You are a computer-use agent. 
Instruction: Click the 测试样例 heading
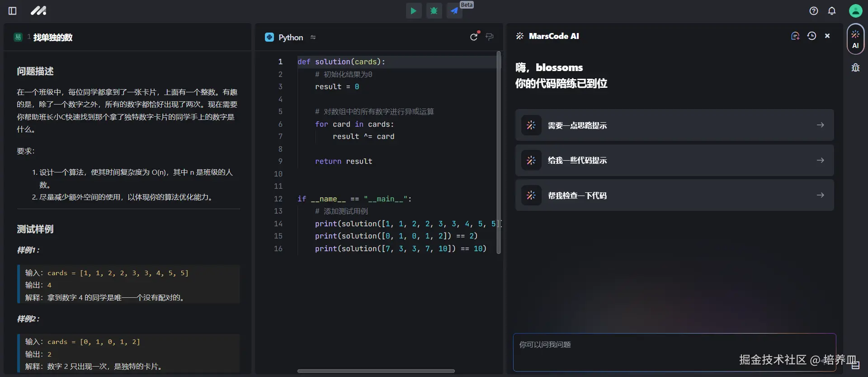click(x=35, y=229)
